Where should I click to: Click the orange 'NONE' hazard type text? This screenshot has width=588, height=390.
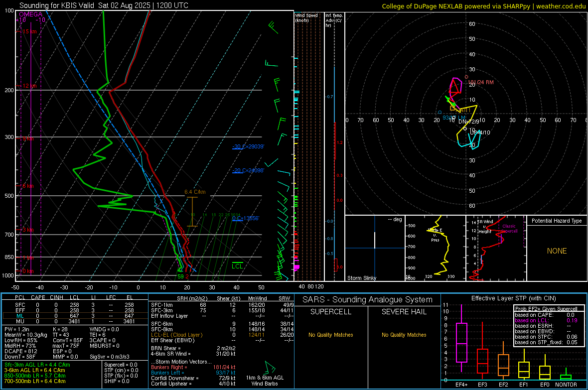pyautogui.click(x=557, y=251)
